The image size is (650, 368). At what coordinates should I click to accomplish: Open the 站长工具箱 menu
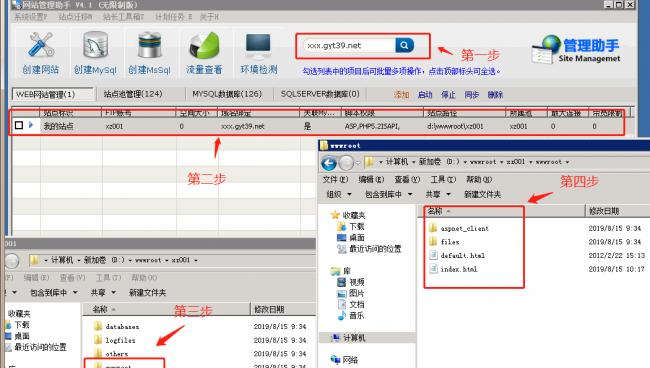[x=123, y=17]
